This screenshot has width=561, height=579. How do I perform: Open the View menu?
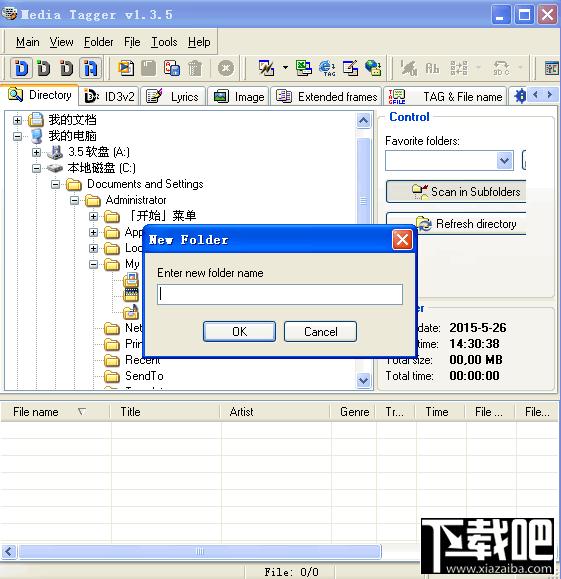61,42
